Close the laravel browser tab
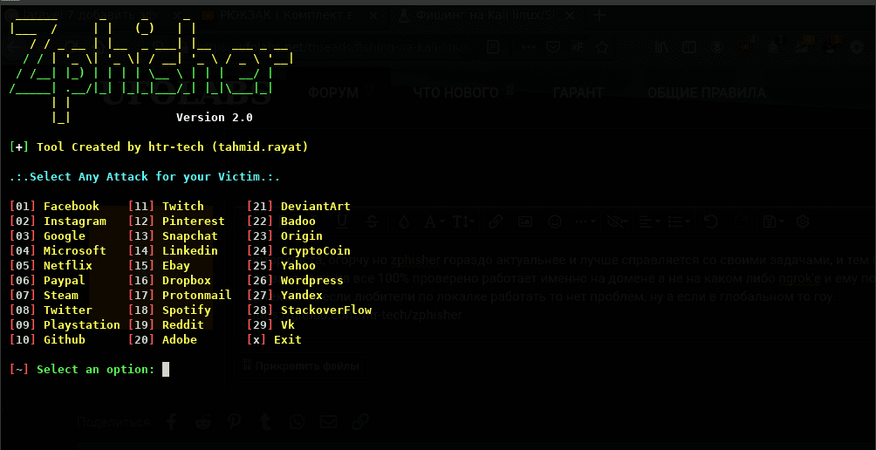 click(177, 16)
